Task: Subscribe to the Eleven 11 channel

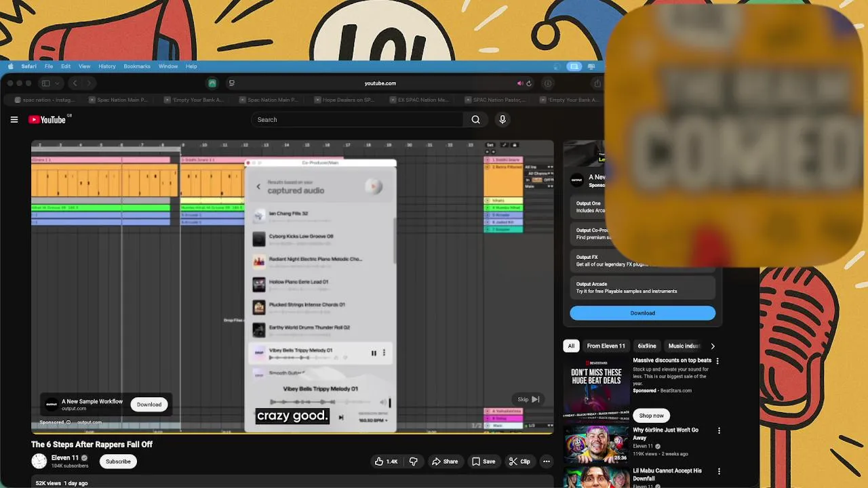Action: point(118,462)
